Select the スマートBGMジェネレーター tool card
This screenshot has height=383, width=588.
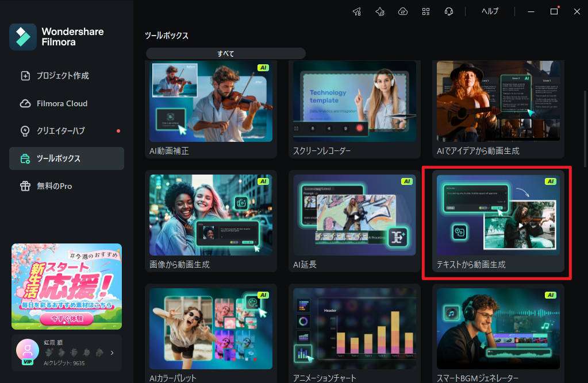(x=498, y=333)
